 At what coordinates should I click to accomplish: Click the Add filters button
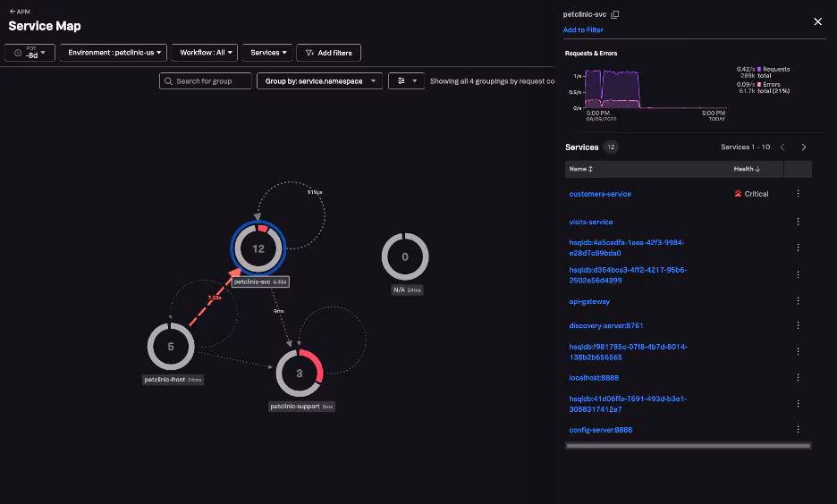click(329, 53)
